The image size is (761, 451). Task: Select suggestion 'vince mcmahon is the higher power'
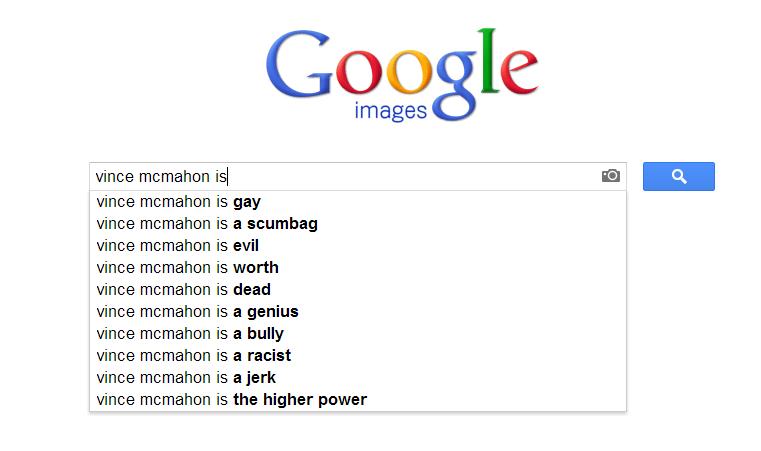(358, 400)
